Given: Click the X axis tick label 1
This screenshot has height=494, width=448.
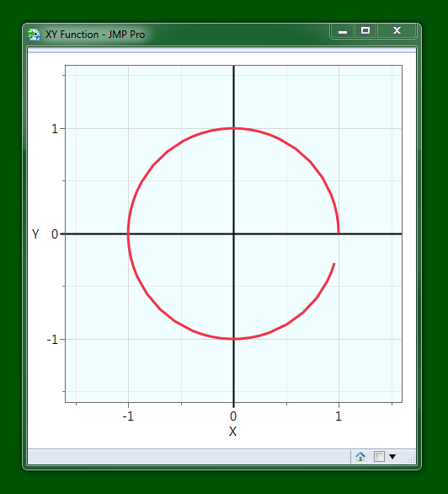Looking at the screenshot, I should [x=339, y=416].
